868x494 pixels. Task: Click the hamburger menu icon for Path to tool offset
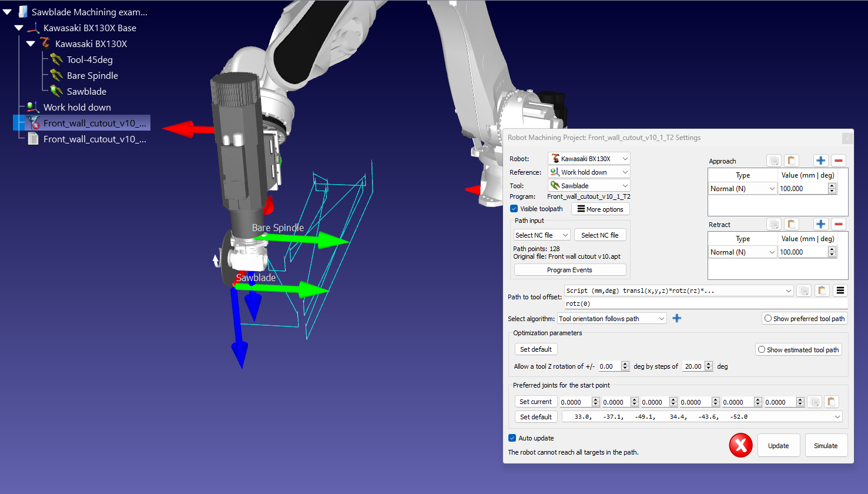[x=840, y=291]
